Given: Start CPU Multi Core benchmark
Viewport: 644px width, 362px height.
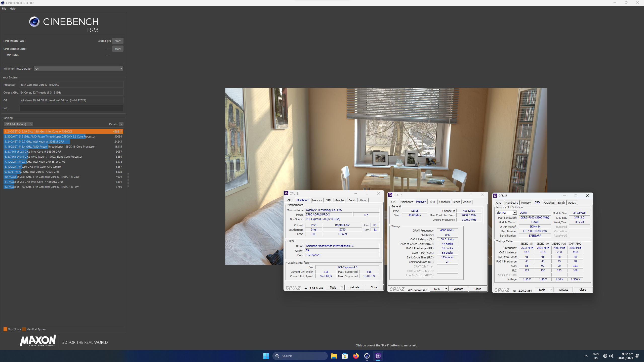Looking at the screenshot, I should click(118, 41).
